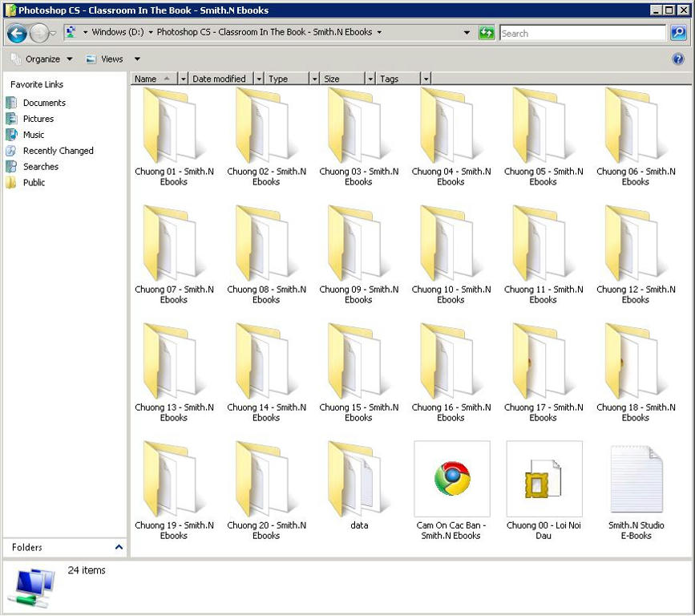Click the Windows (D:) breadcrumb segment
Image resolution: width=695 pixels, height=616 pixels.
pyautogui.click(x=118, y=32)
